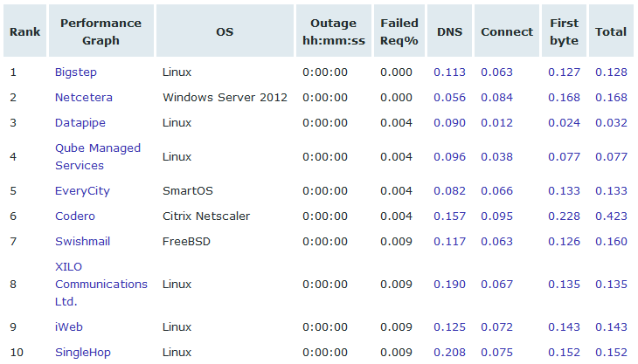Open the Bigstep performance graph link

(x=76, y=72)
